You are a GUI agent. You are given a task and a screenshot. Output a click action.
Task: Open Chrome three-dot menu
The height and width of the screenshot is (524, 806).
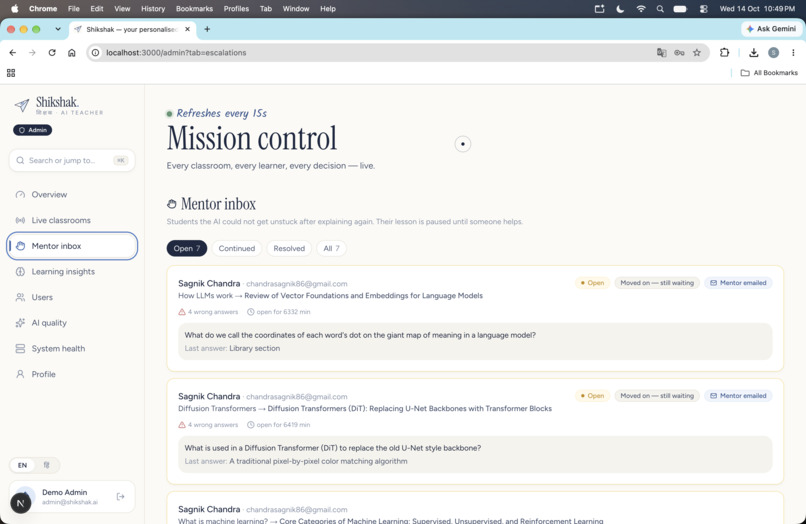click(793, 52)
